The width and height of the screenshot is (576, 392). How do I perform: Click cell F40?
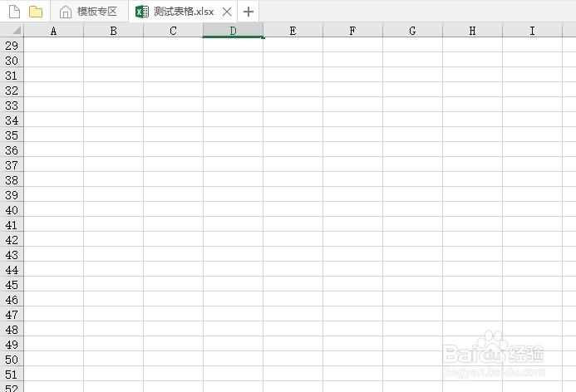(353, 210)
